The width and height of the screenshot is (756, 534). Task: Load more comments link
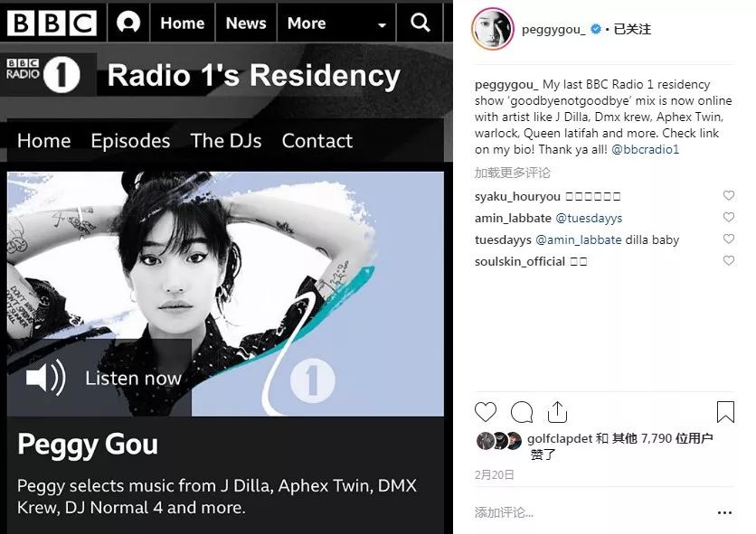click(x=513, y=173)
